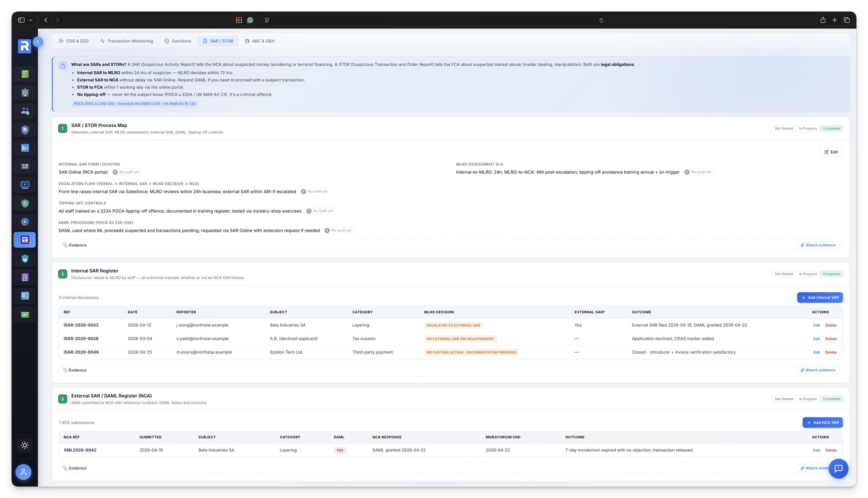Delete the ISAR-2026-0028 row
Viewport: 868px width, 498px height.
(x=831, y=339)
